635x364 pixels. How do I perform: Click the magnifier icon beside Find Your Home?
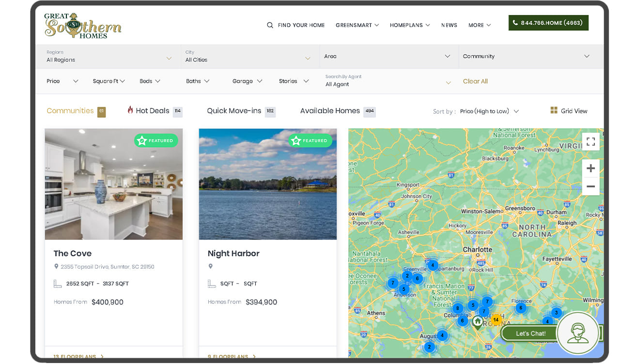(270, 25)
